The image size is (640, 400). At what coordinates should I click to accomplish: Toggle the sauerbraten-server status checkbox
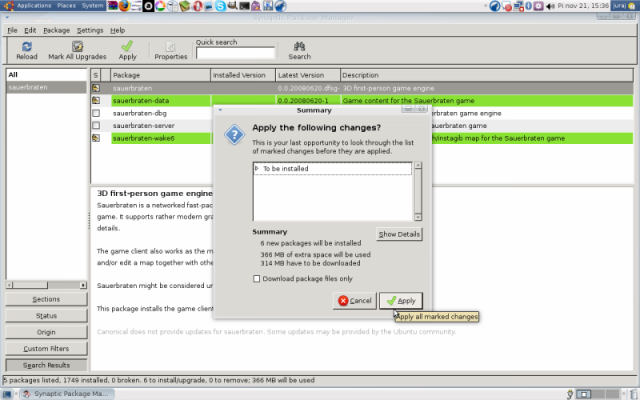(96, 126)
